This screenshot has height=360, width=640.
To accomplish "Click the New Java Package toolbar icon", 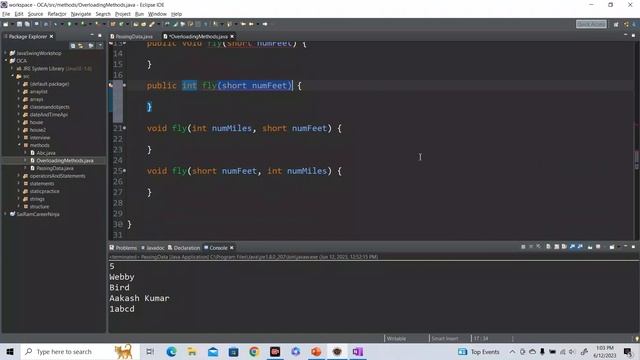I will click(113, 24).
